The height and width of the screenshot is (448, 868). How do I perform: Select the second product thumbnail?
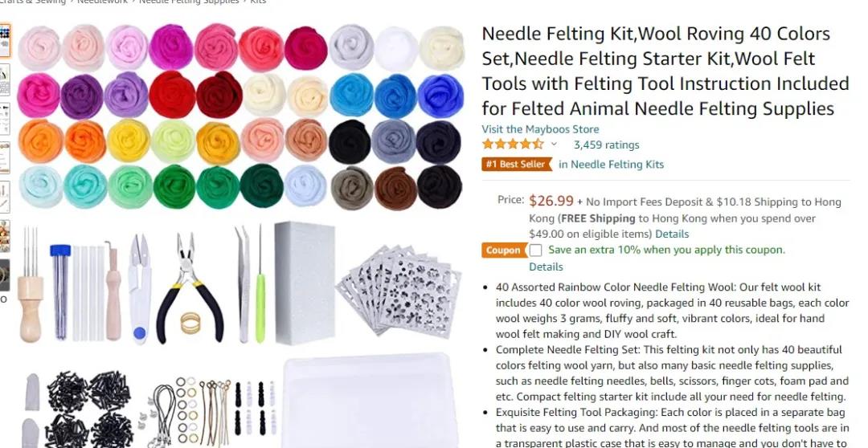[5, 79]
